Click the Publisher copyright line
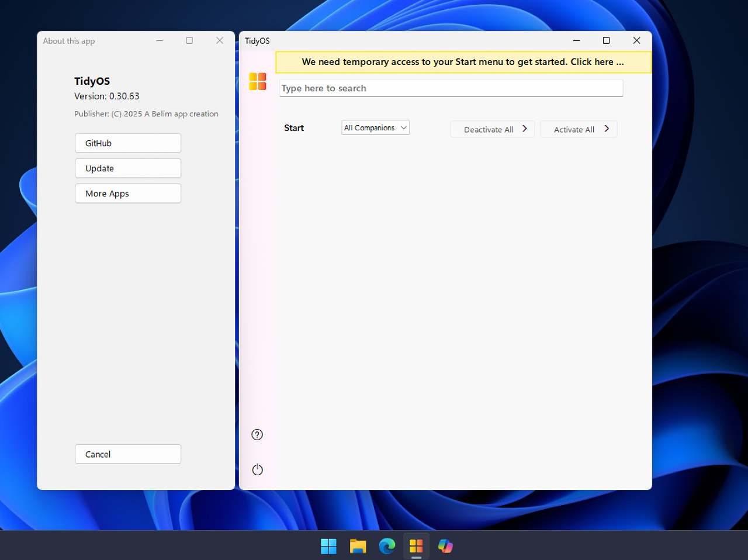This screenshot has height=560, width=748. pos(146,114)
